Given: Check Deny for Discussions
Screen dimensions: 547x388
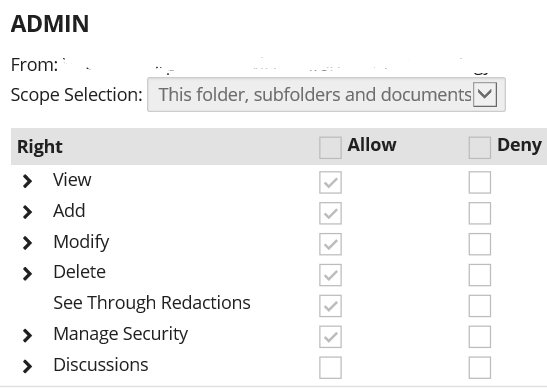Looking at the screenshot, I should (x=480, y=367).
